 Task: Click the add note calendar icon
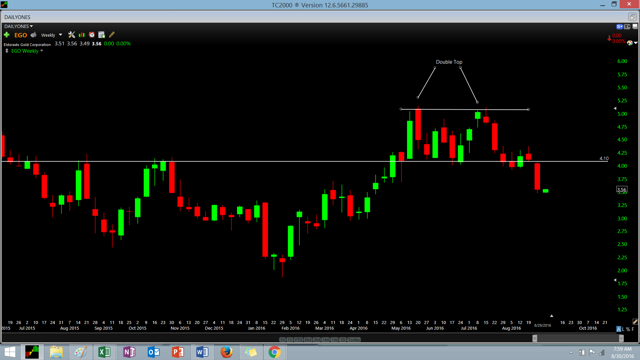pyautogui.click(x=102, y=35)
